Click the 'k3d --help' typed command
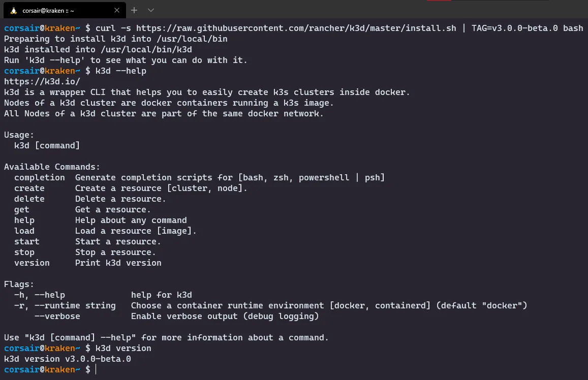The image size is (588, 380). click(x=121, y=71)
